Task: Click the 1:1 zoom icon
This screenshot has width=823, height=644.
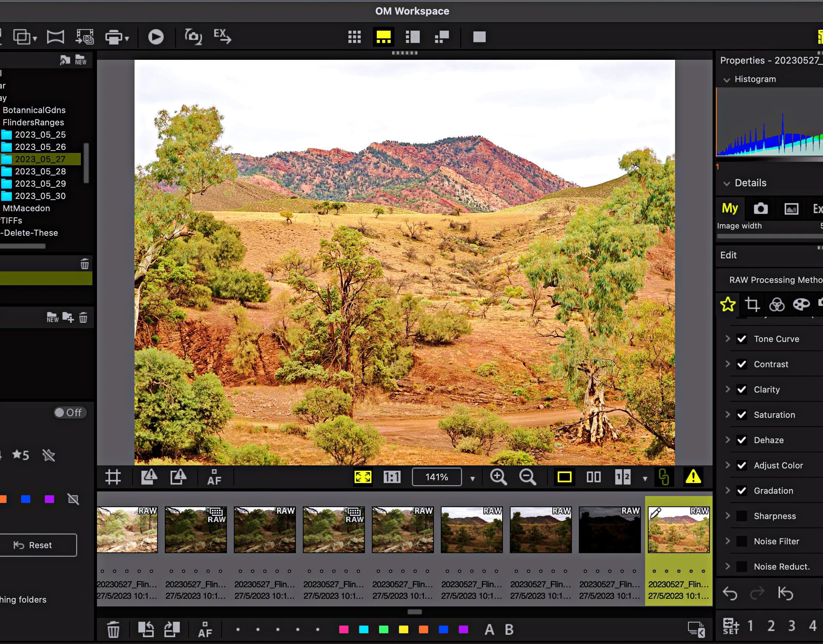Action: click(392, 477)
